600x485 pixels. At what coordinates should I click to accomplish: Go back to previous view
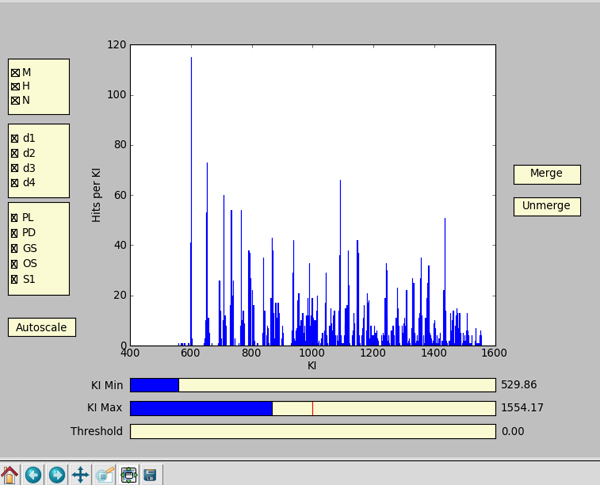pos(33,474)
